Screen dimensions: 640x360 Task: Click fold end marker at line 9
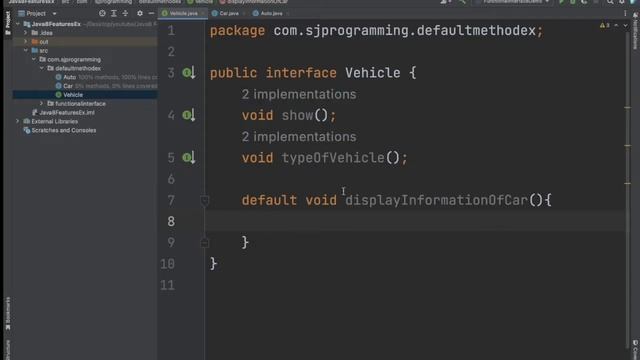204,243
